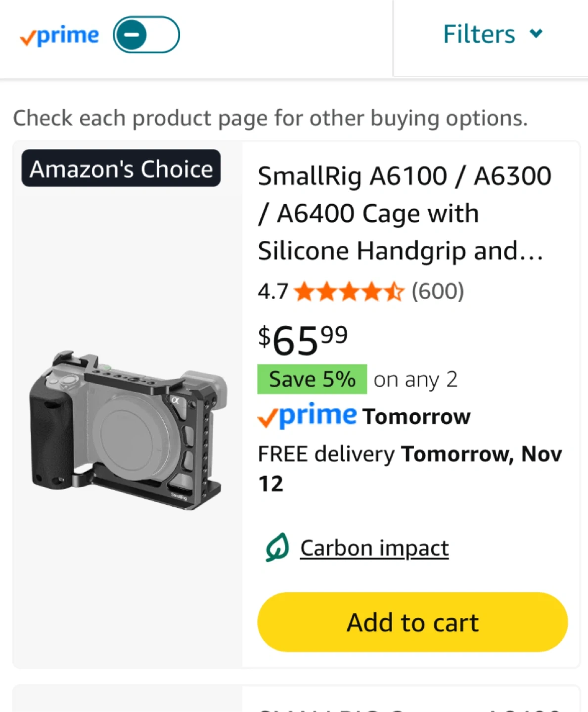Click the Prime checkmark logo by Tomorrow
The height and width of the screenshot is (712, 588).
[x=307, y=415]
